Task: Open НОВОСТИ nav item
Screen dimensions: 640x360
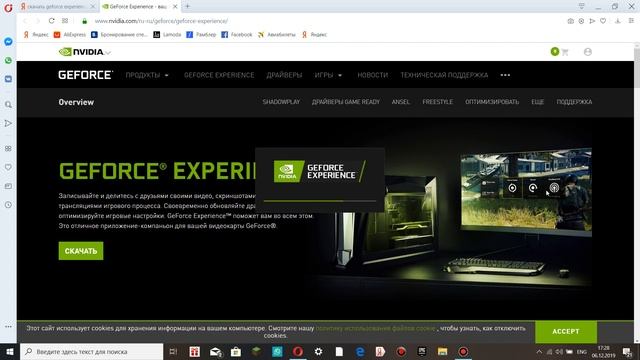Action: tap(373, 75)
